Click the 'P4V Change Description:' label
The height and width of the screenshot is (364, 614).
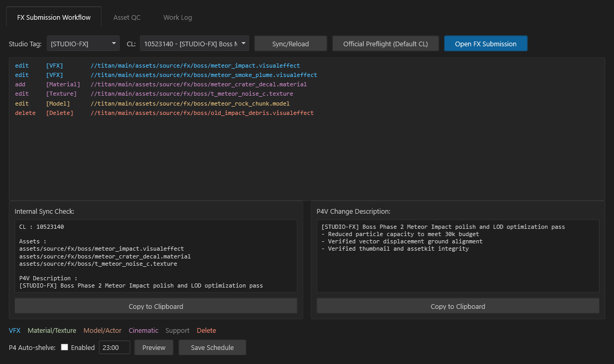(353, 211)
